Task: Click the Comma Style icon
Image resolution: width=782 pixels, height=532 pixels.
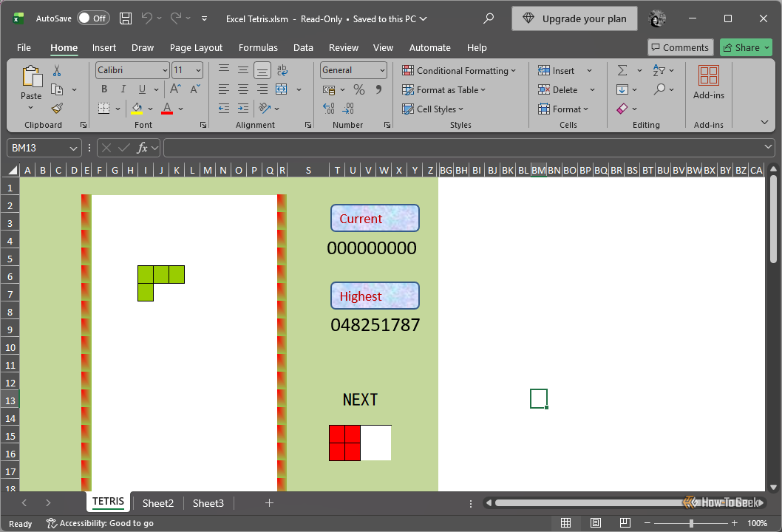Action: (x=378, y=89)
